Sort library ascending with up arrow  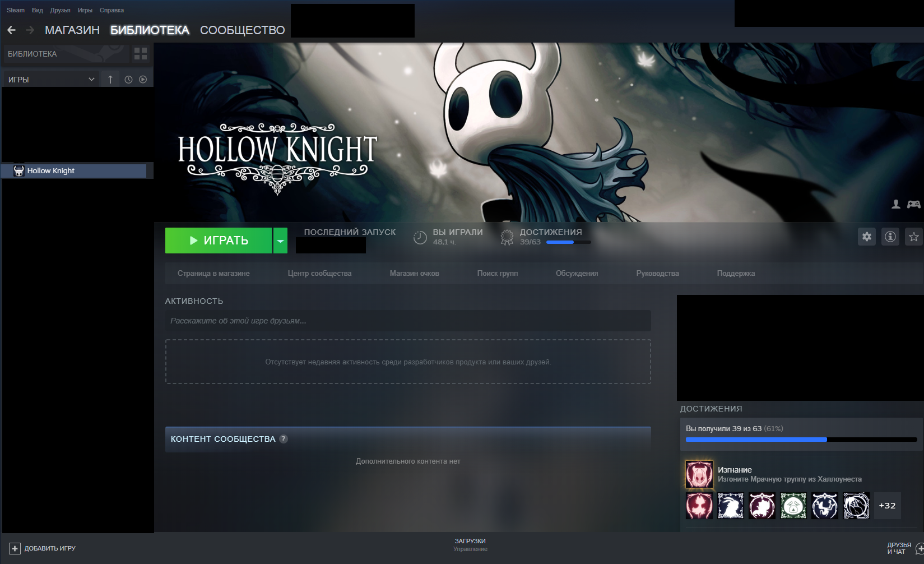pos(110,80)
